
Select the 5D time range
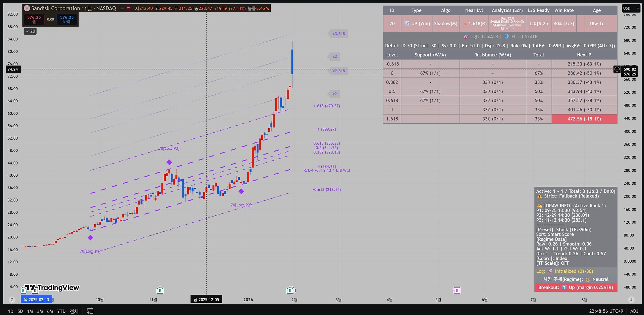(x=20, y=311)
